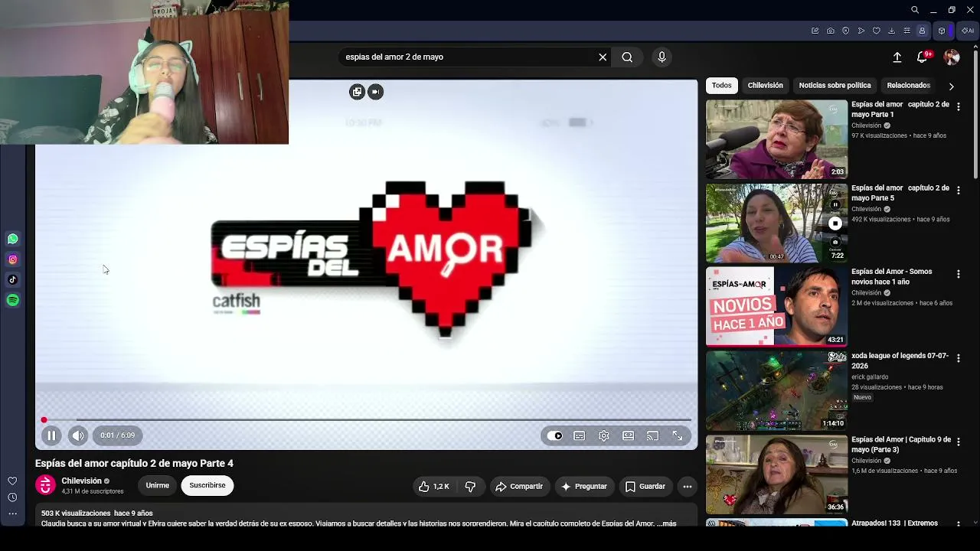Open more actions menu beside Guardar
Viewport: 980px width, 551px height.
click(688, 487)
